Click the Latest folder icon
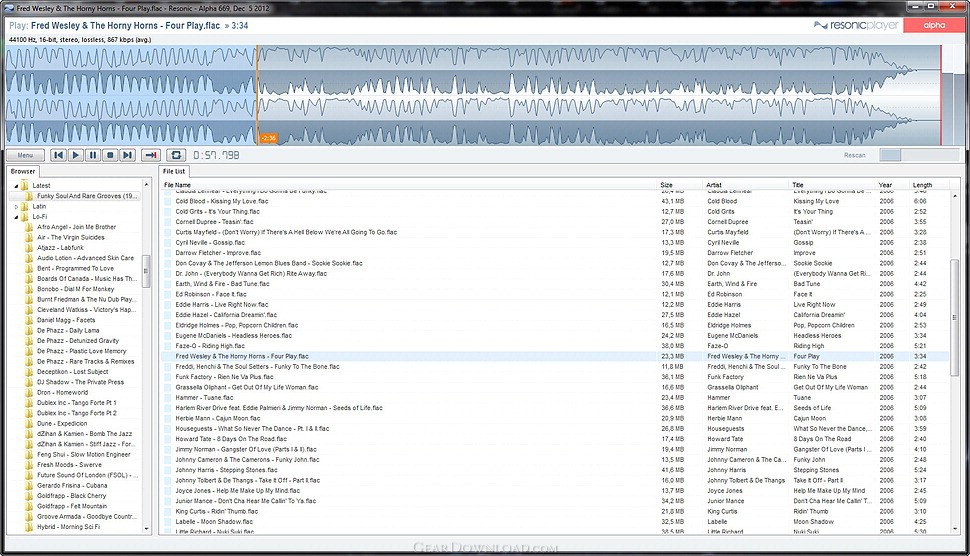The image size is (970, 556). 25,186
